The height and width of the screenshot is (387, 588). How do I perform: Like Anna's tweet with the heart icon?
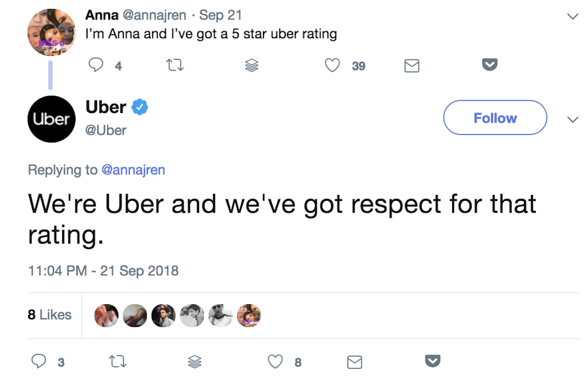[332, 65]
